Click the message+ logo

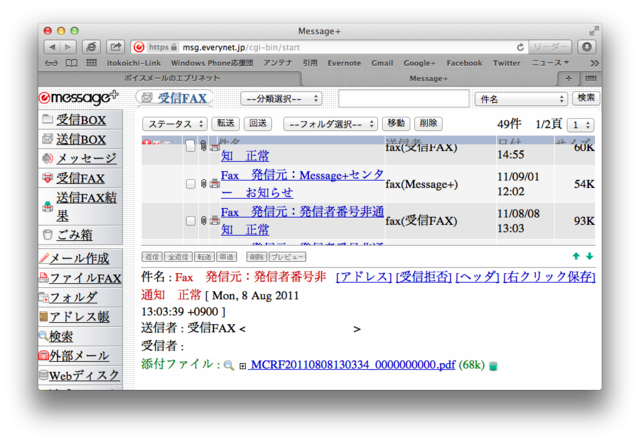pyautogui.click(x=78, y=97)
